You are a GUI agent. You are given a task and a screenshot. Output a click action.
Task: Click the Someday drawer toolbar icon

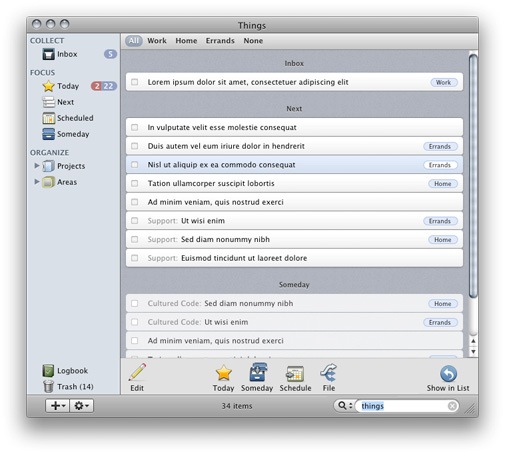tap(258, 372)
